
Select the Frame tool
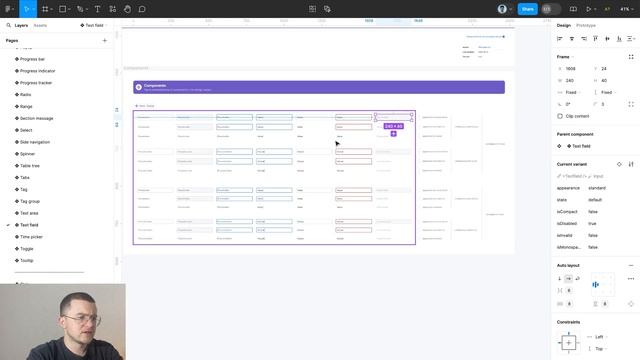tap(45, 9)
